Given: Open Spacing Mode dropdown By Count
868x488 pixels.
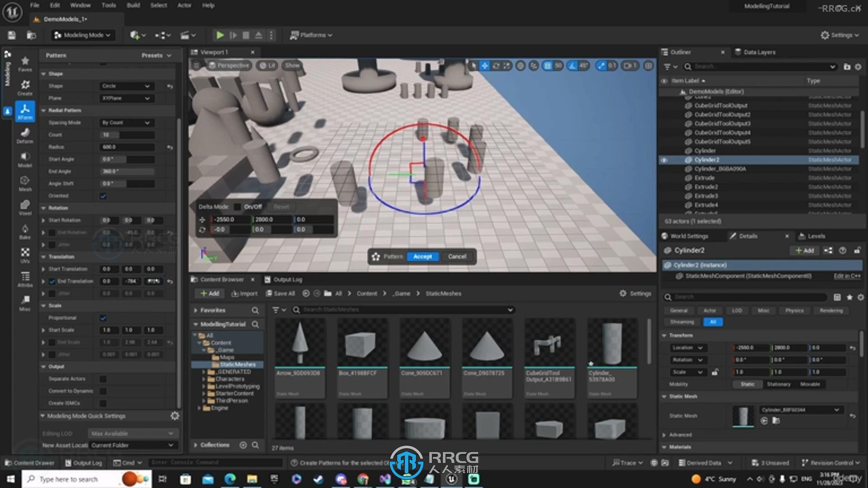Looking at the screenshot, I should [127, 122].
